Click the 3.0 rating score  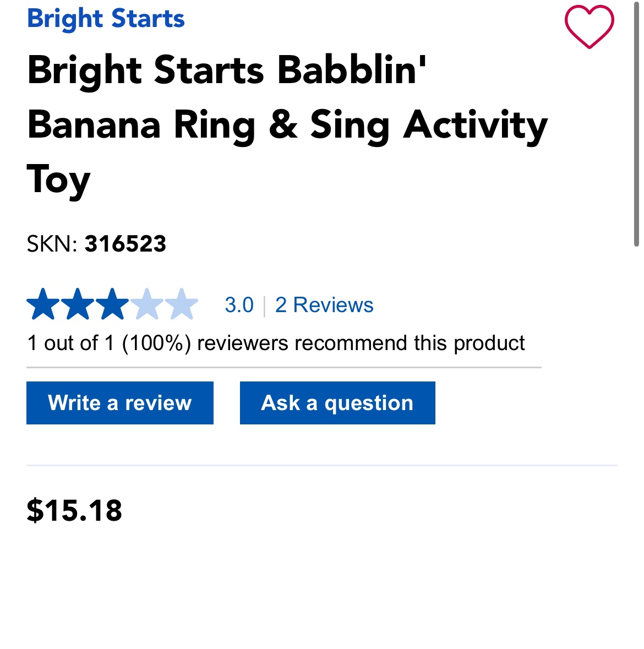[x=239, y=305]
